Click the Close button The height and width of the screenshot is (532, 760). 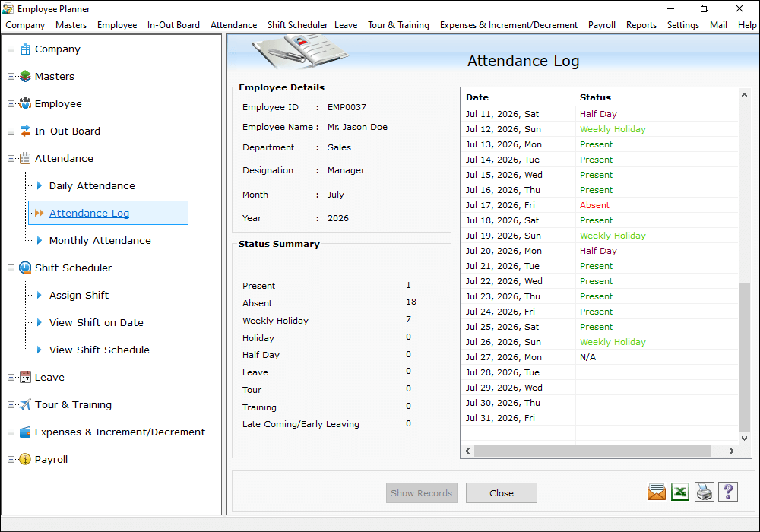[501, 492]
